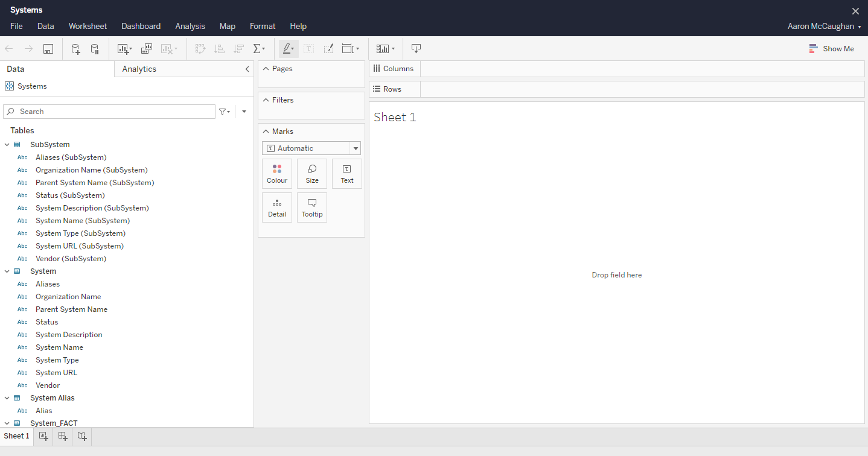Switch to the Analytics tab

click(139, 69)
